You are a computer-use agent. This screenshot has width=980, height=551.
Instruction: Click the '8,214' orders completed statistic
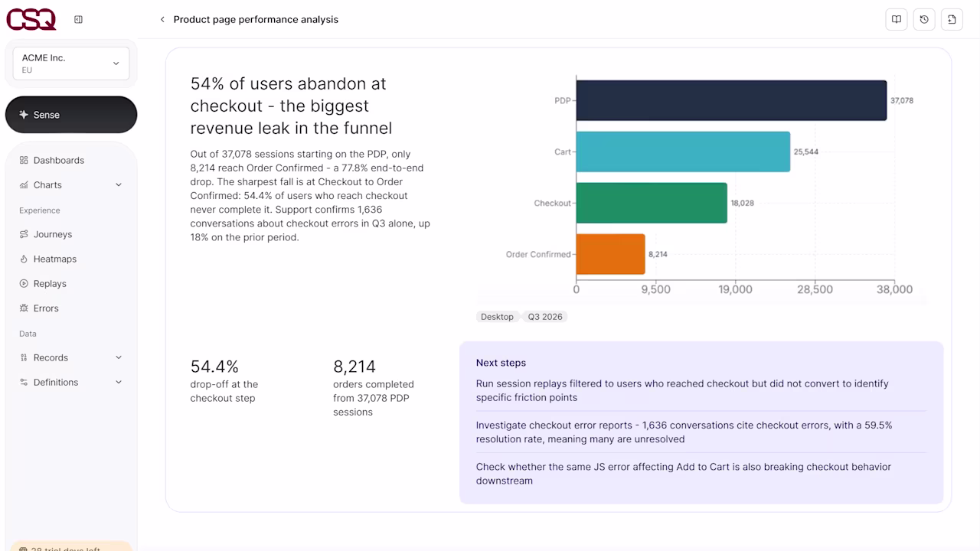pyautogui.click(x=354, y=367)
